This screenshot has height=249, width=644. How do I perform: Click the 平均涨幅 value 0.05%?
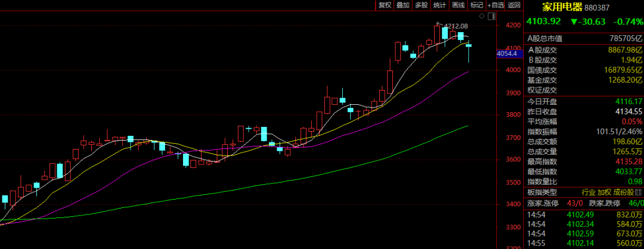(633, 122)
